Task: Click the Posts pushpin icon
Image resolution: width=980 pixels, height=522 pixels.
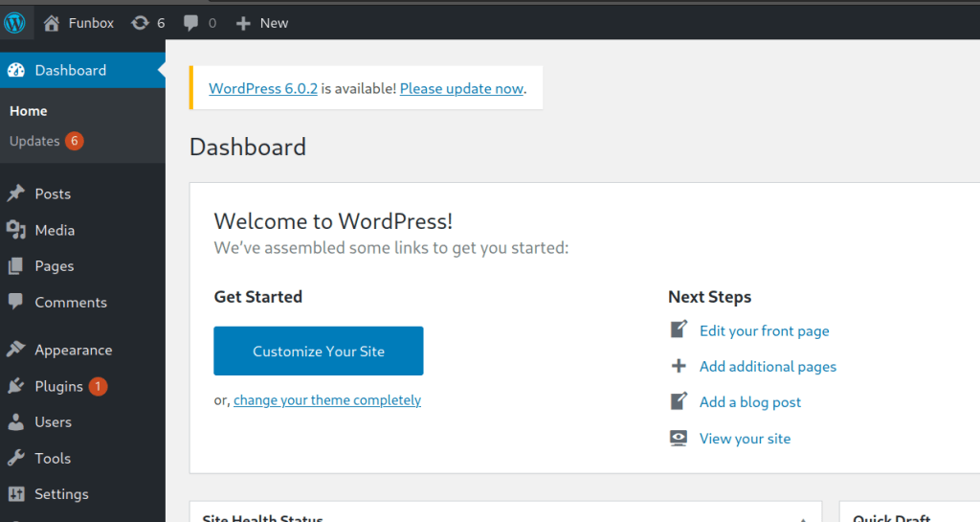Action: point(16,193)
